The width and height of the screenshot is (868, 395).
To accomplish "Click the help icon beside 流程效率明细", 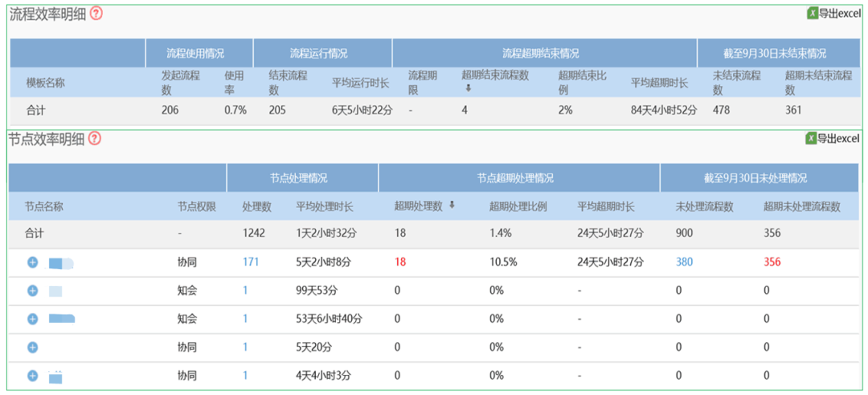I will pyautogui.click(x=96, y=14).
